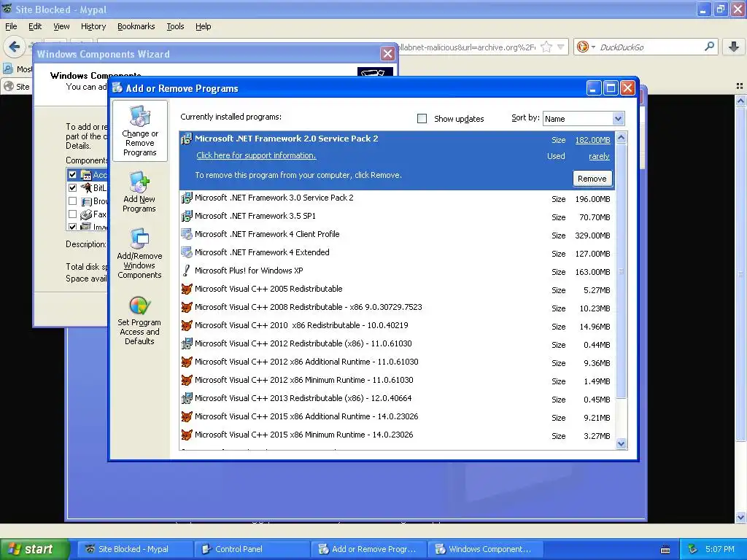
Task: Open 'Click here for support information' link
Action: coord(256,155)
